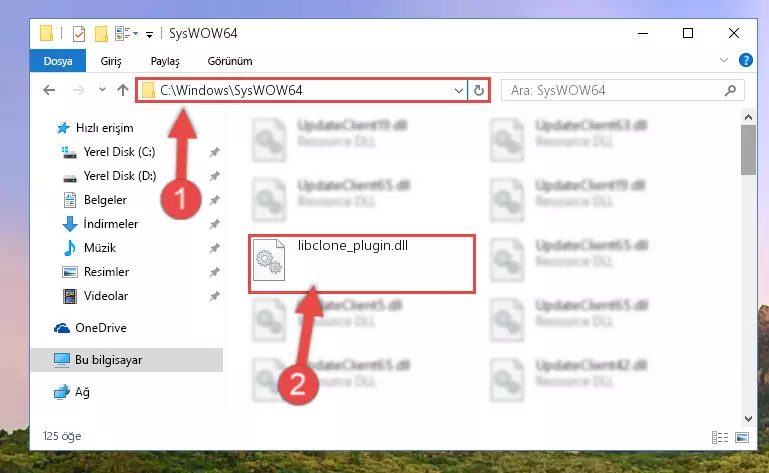The width and height of the screenshot is (769, 473).
Task: Click the file list scrollbar up arrow
Action: [x=748, y=117]
